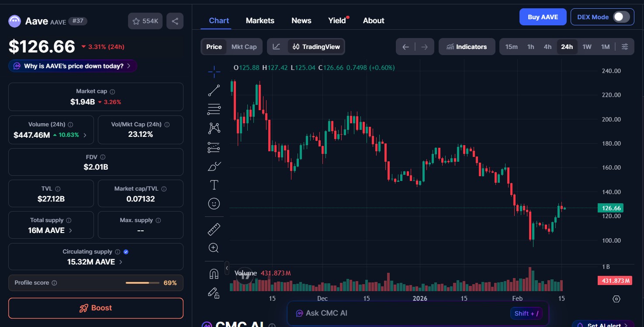Star AAVE to add it to watchlist
Viewport: 644px width, 327px height.
pyautogui.click(x=145, y=21)
